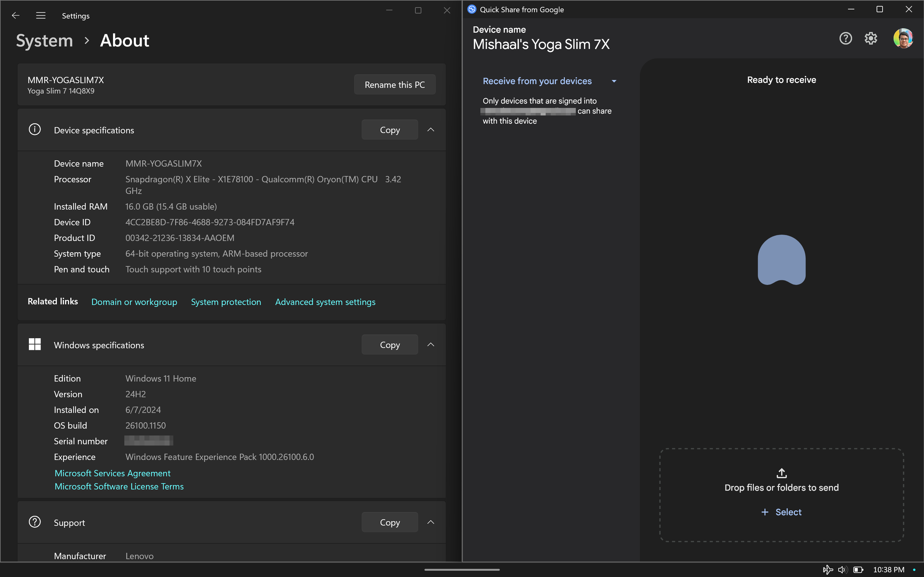Click the System protection menu item

click(226, 302)
